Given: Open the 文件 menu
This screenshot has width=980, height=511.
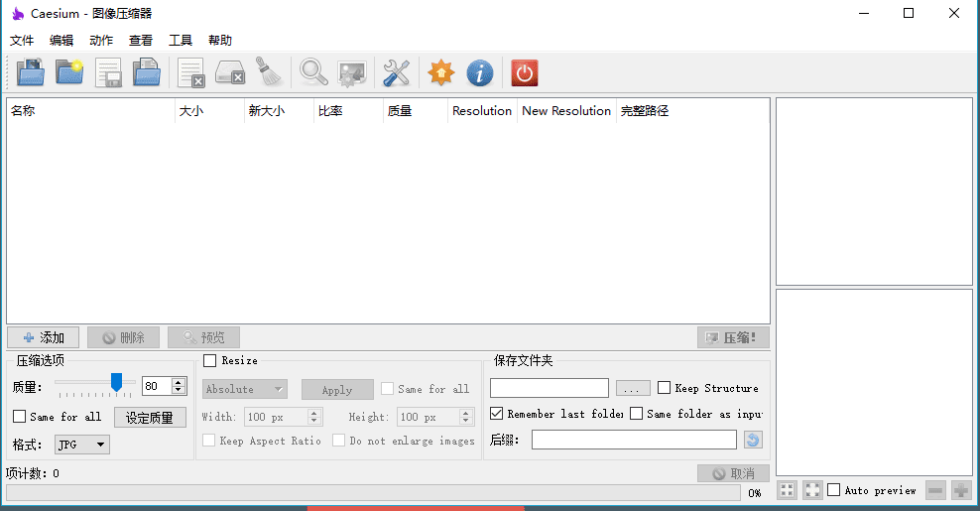Looking at the screenshot, I should (x=22, y=41).
